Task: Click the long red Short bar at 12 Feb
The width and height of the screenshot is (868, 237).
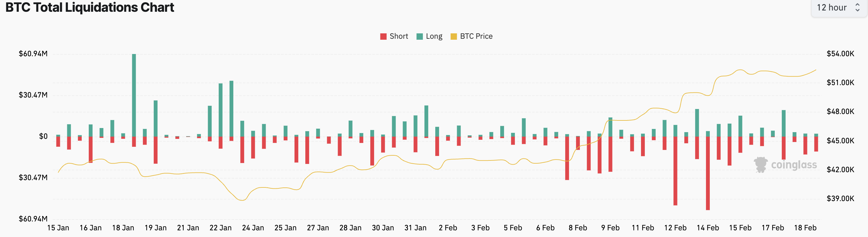Action: click(x=675, y=171)
